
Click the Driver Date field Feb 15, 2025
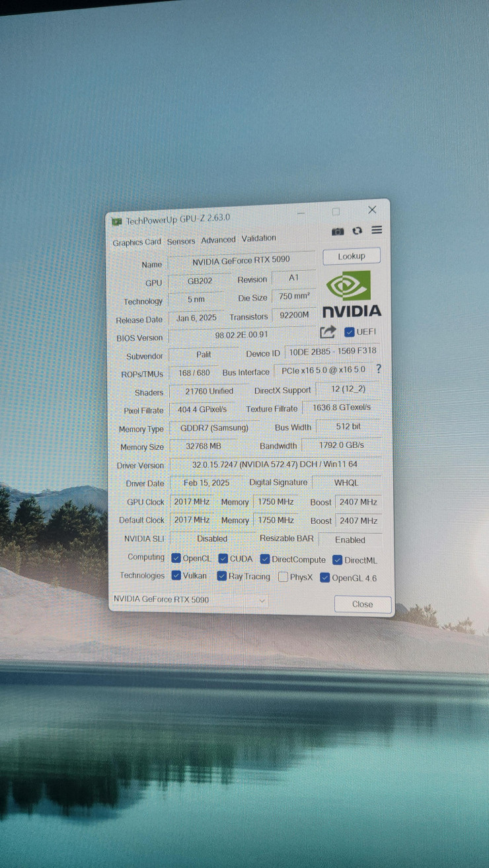(207, 483)
